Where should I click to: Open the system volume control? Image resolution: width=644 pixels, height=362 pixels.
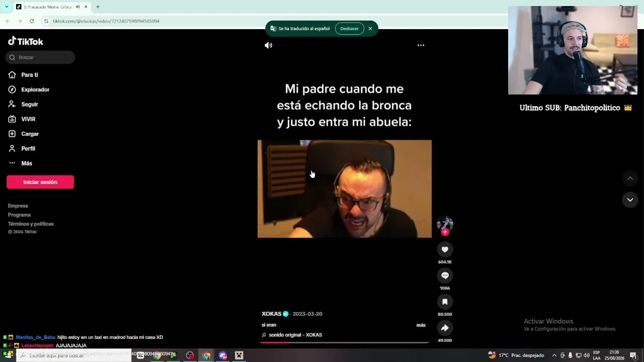(586, 355)
